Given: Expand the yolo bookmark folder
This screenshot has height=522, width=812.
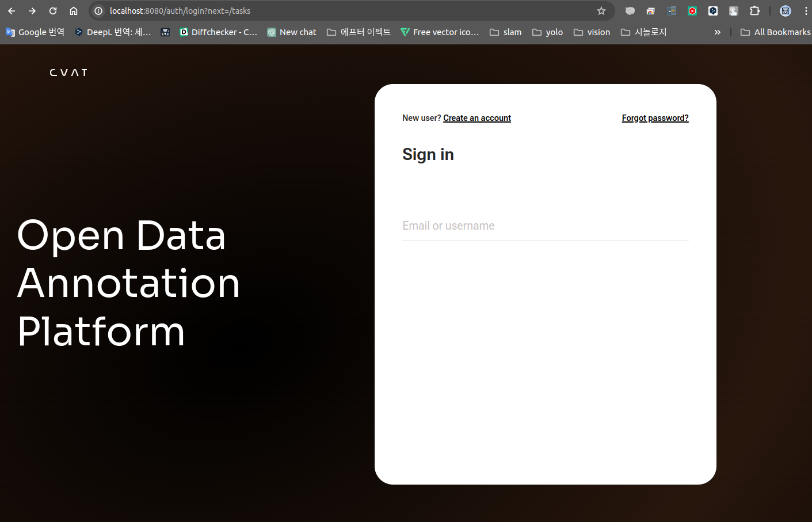Looking at the screenshot, I should [547, 32].
